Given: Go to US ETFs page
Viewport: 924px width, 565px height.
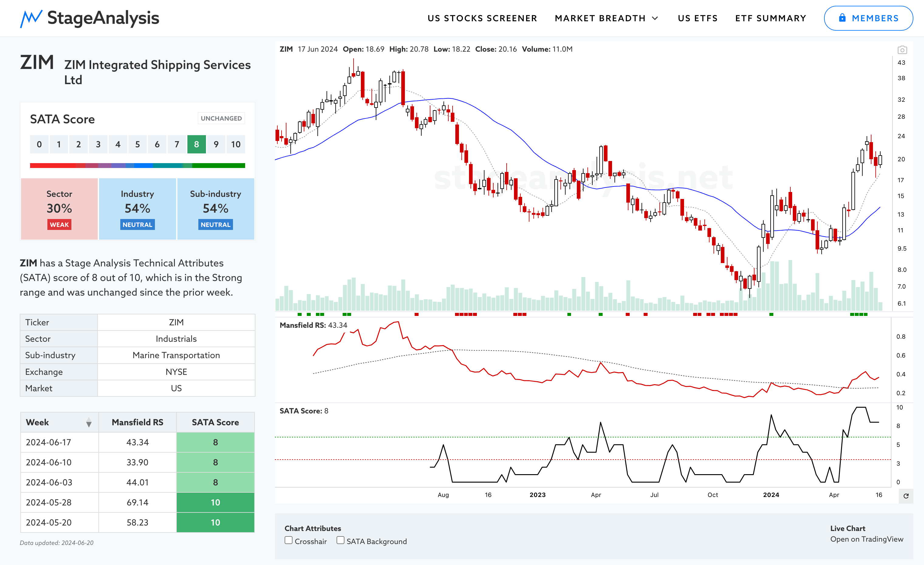Looking at the screenshot, I should tap(697, 18).
